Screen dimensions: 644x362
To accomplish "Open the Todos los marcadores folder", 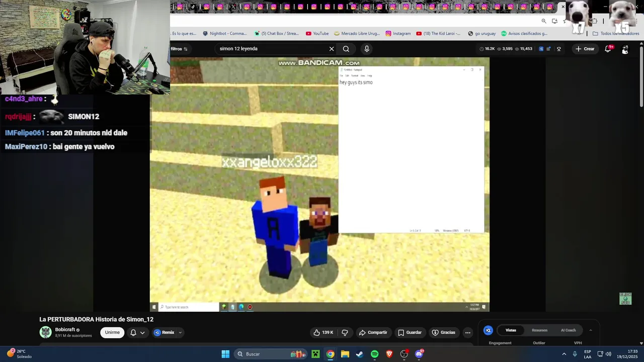I will coord(616,34).
